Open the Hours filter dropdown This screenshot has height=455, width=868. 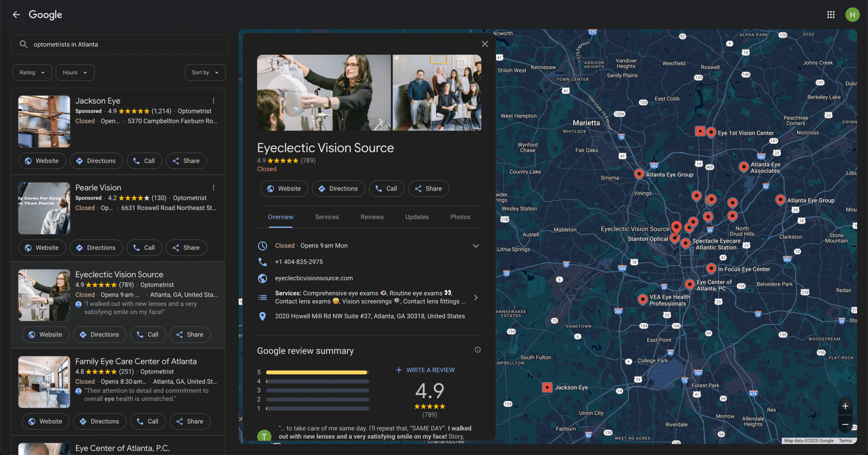tap(75, 72)
